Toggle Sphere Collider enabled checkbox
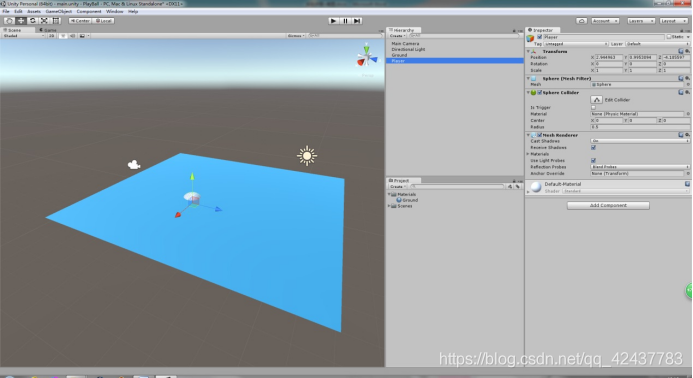Viewport: 693px width, 378px height. (x=540, y=92)
